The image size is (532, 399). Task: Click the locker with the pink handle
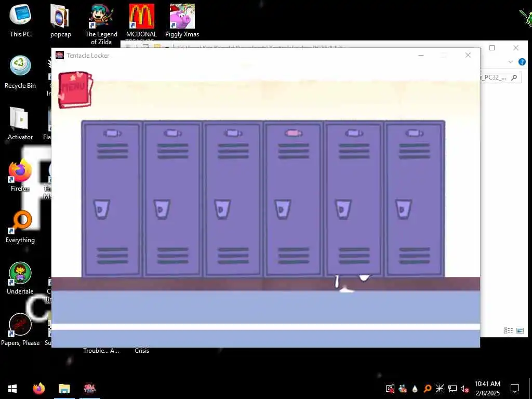[293, 199]
